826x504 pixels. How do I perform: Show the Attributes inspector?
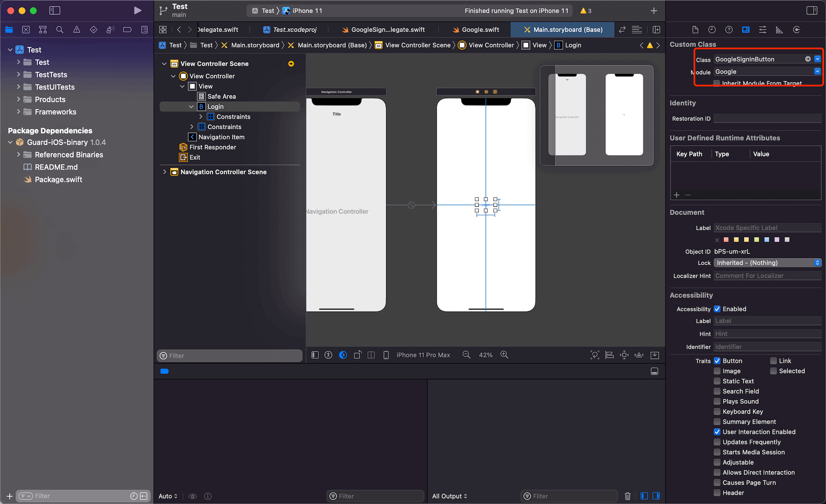click(762, 30)
